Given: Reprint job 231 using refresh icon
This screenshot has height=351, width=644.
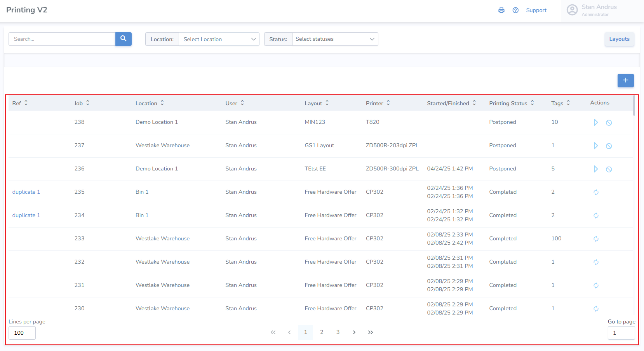Looking at the screenshot, I should (x=596, y=285).
